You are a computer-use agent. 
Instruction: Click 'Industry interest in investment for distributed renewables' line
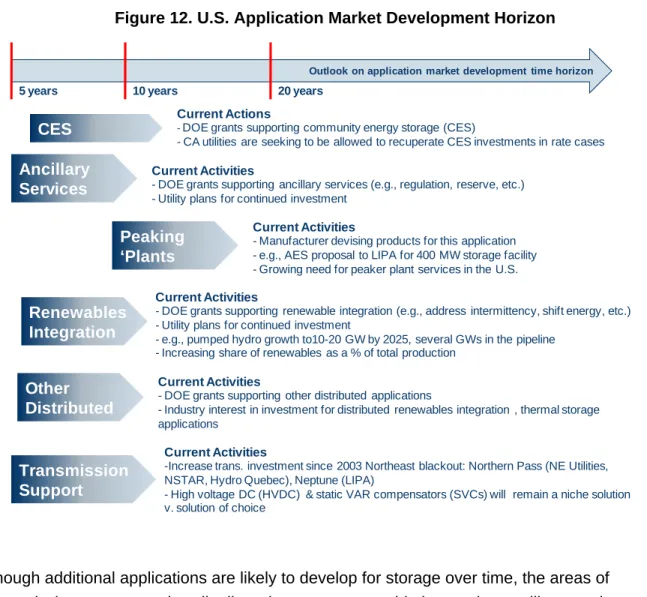pos(379,417)
